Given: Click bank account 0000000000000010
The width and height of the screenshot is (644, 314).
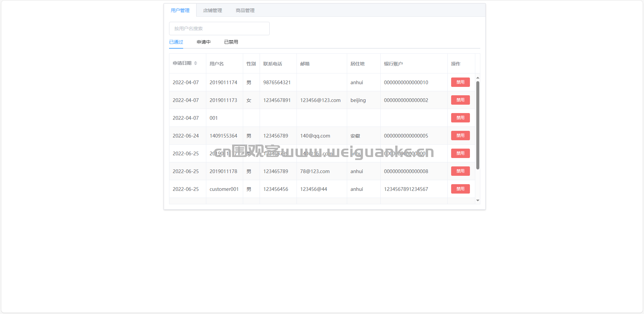Looking at the screenshot, I should coord(406,83).
